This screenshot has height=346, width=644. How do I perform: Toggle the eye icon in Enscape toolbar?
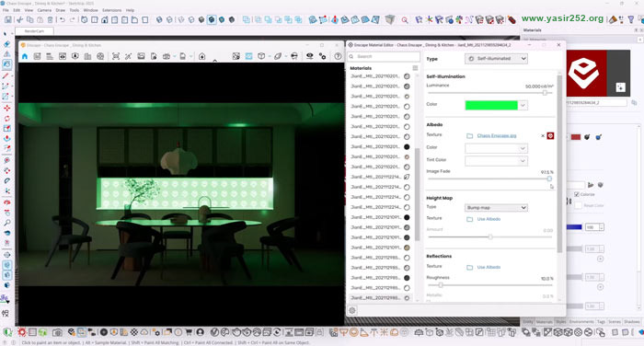(x=310, y=56)
